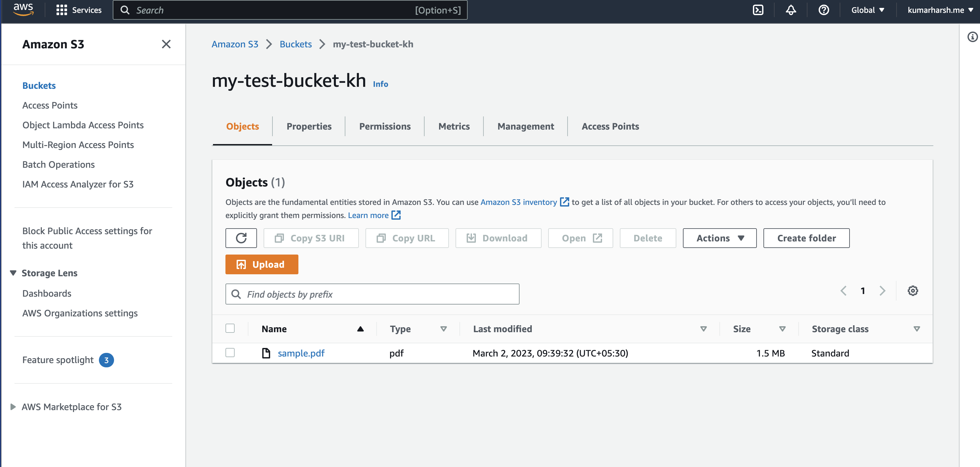Refresh the objects list

coord(241,238)
